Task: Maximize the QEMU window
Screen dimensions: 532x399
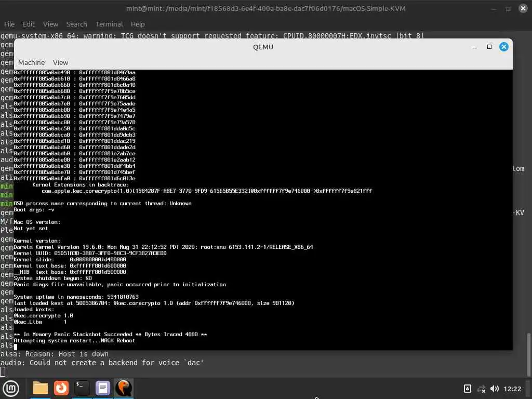Action: click(489, 47)
